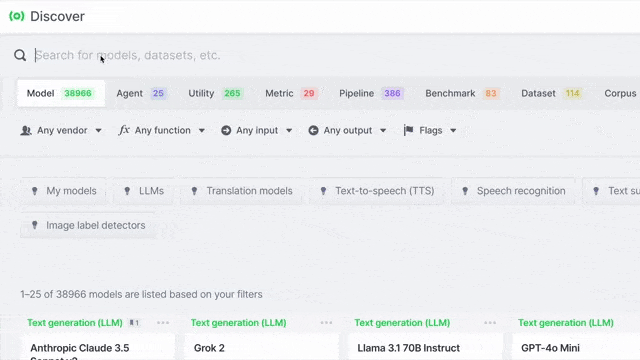Click the lightbulb icon on LLMs
Viewport: 640px width, 360px height.
pyautogui.click(x=127, y=191)
